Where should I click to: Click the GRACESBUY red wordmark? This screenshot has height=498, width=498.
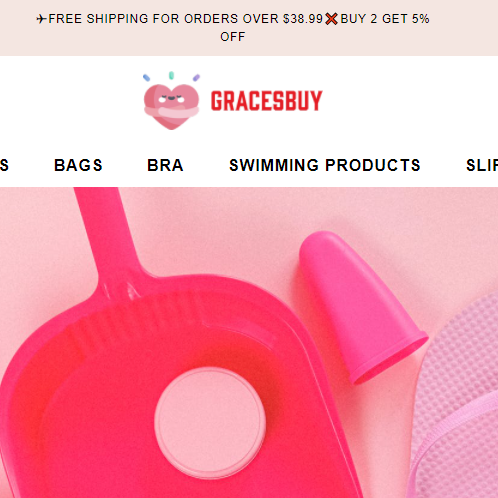(267, 101)
